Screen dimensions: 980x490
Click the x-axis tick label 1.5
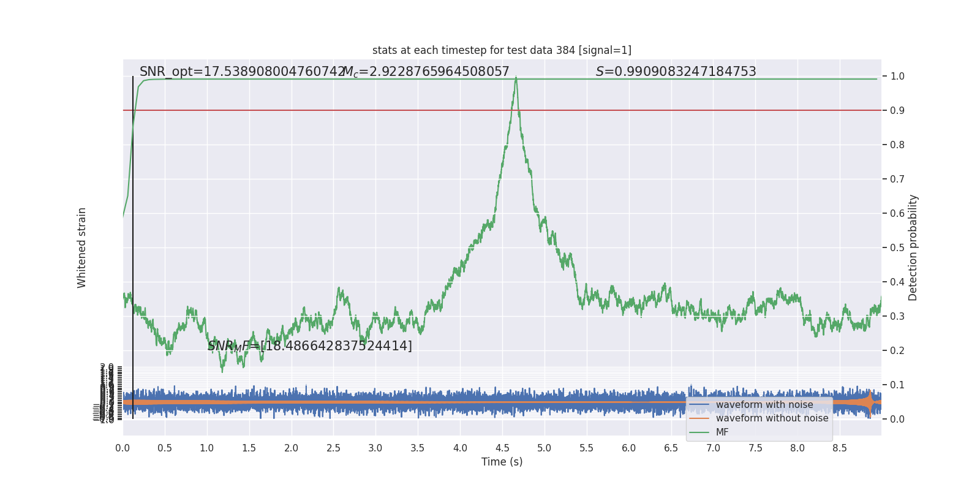(x=249, y=448)
